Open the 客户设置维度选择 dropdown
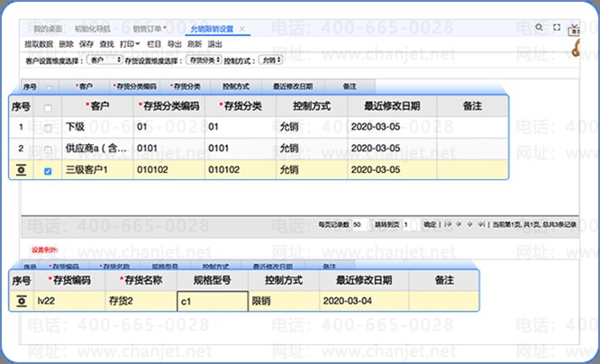 (x=105, y=59)
